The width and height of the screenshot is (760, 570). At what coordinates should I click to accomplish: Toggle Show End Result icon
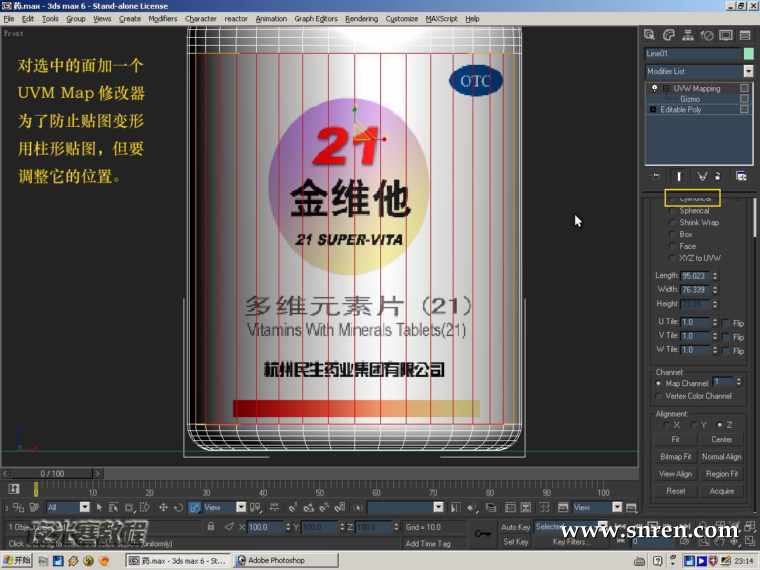point(679,176)
